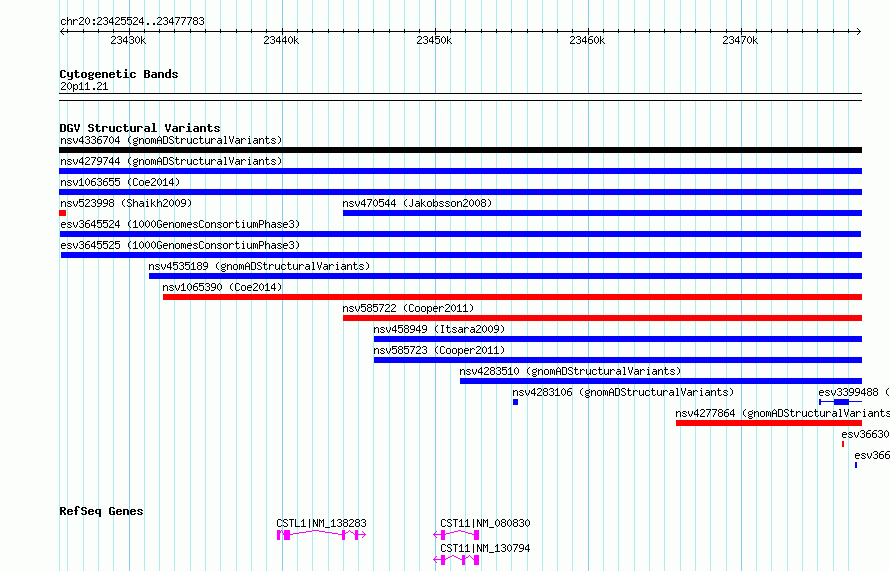Click the 23460k ruler label
Image resolution: width=890 pixels, height=571 pixels.
click(587, 40)
